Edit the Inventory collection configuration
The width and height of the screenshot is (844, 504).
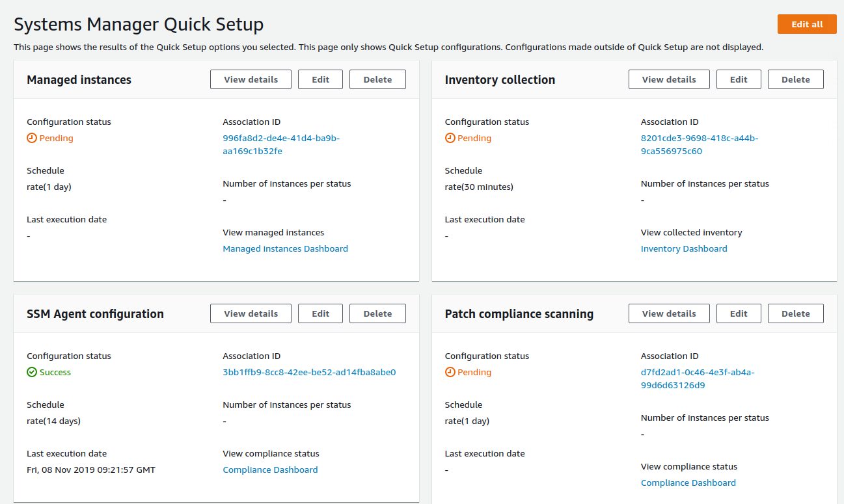click(739, 79)
